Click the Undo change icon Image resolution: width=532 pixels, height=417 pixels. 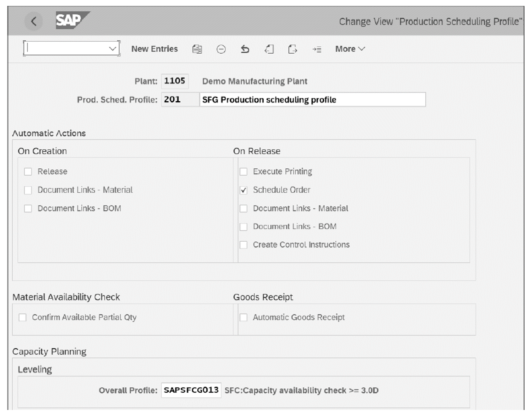pos(245,49)
